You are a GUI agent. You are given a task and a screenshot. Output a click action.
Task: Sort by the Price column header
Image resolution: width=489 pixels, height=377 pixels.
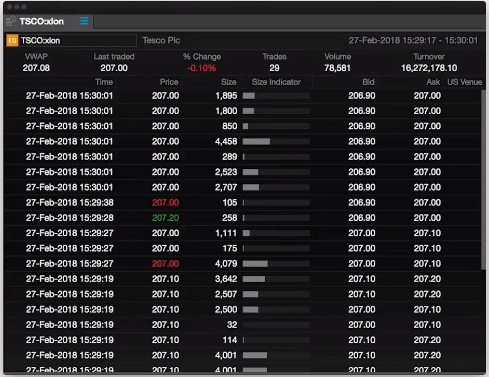click(x=169, y=82)
